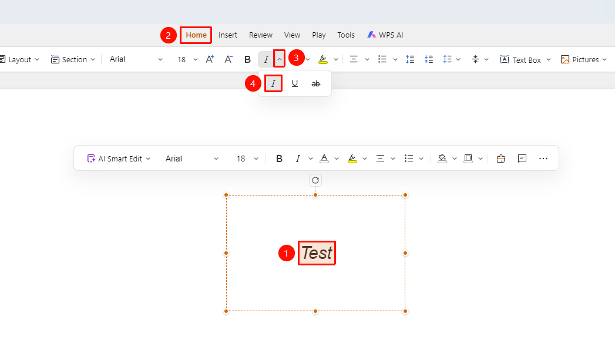Click the AI Smart Edit button
615x364 pixels.
(x=119, y=159)
